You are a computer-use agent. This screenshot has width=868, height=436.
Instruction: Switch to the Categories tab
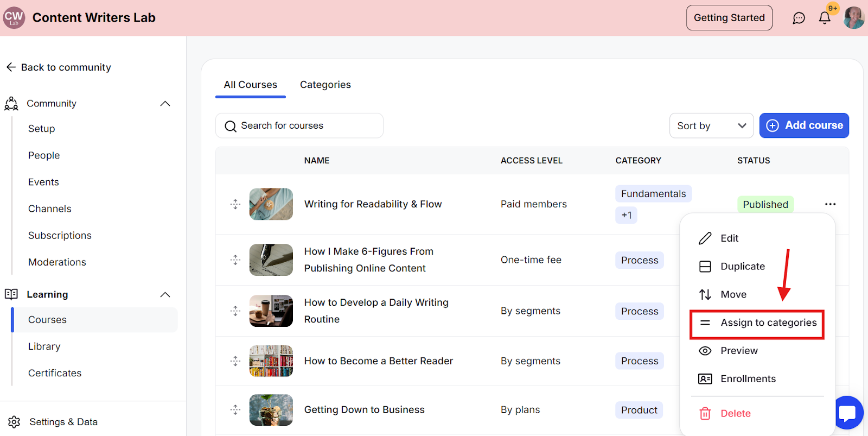click(325, 85)
